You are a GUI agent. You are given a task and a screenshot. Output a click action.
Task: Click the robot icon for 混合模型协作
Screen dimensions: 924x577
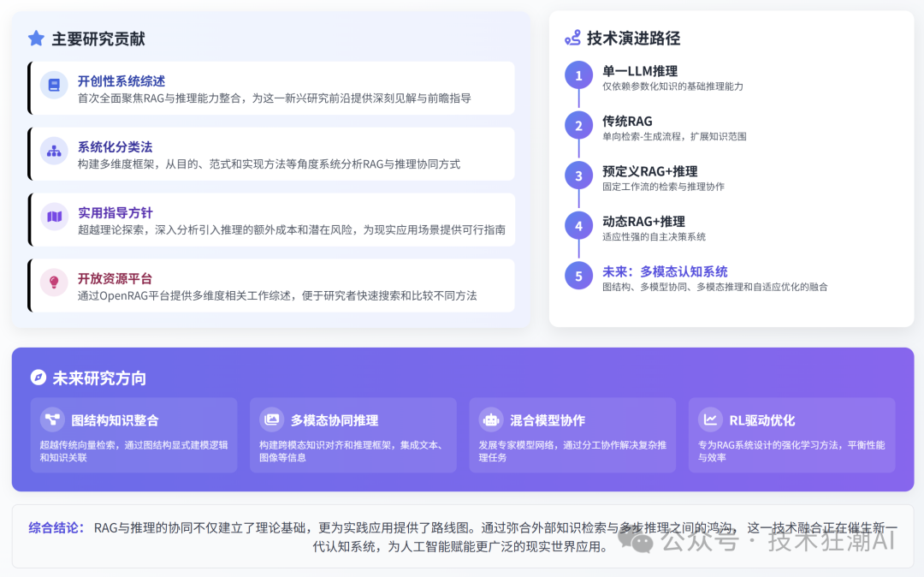tap(491, 419)
